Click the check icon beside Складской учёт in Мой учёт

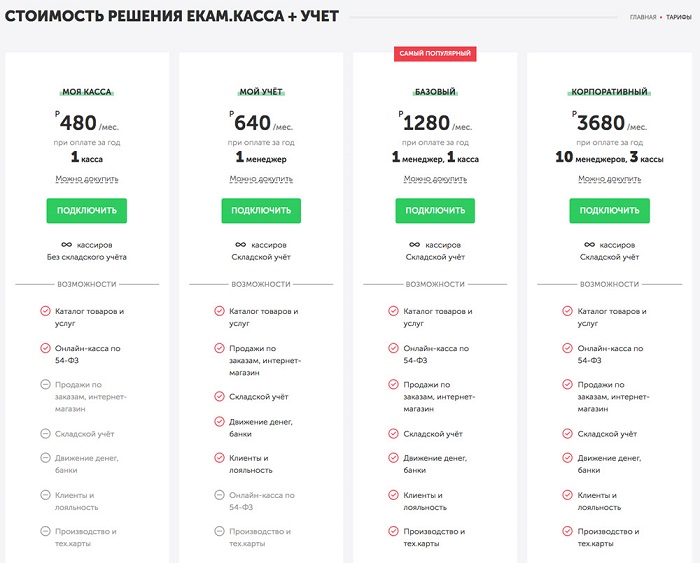(219, 396)
